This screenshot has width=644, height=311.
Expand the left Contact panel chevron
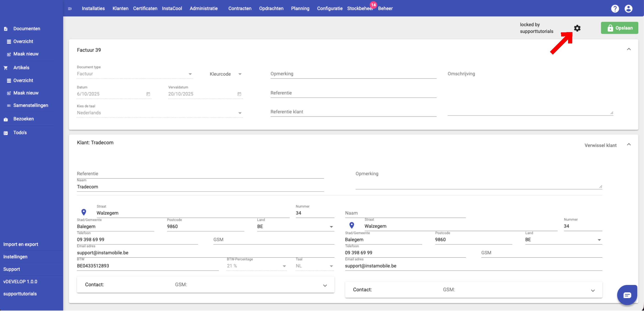(325, 286)
